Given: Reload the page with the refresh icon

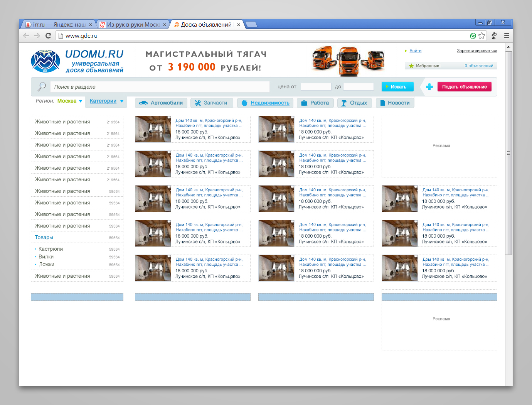Looking at the screenshot, I should point(48,35).
